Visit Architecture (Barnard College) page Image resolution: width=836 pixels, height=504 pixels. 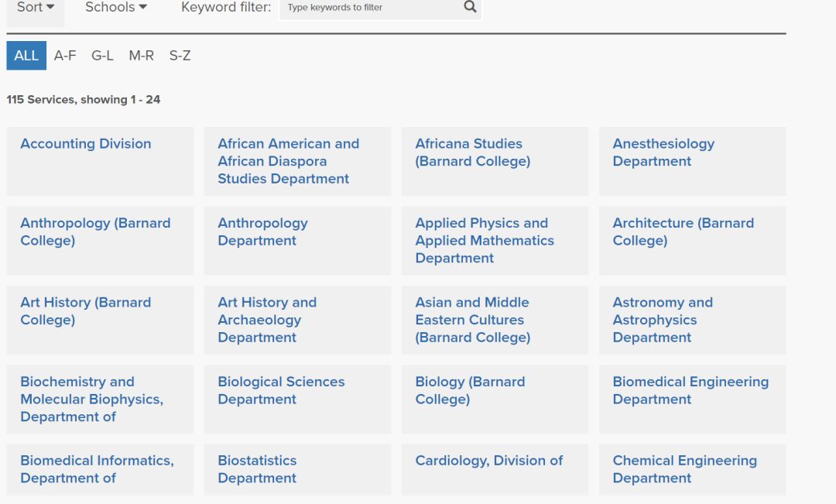point(683,231)
